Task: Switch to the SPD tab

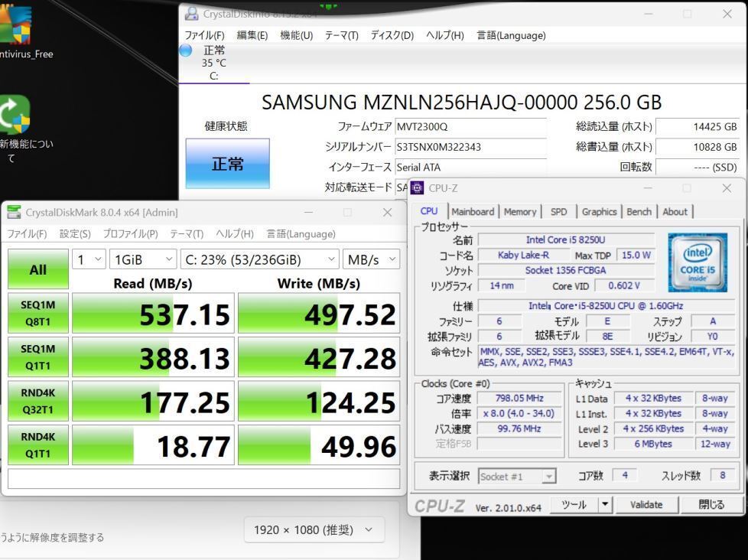Action: click(558, 212)
